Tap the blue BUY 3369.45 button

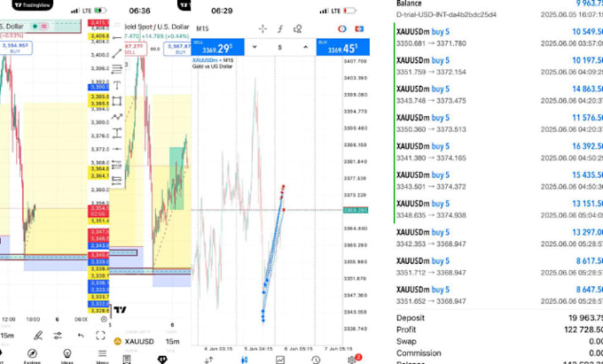(x=343, y=47)
